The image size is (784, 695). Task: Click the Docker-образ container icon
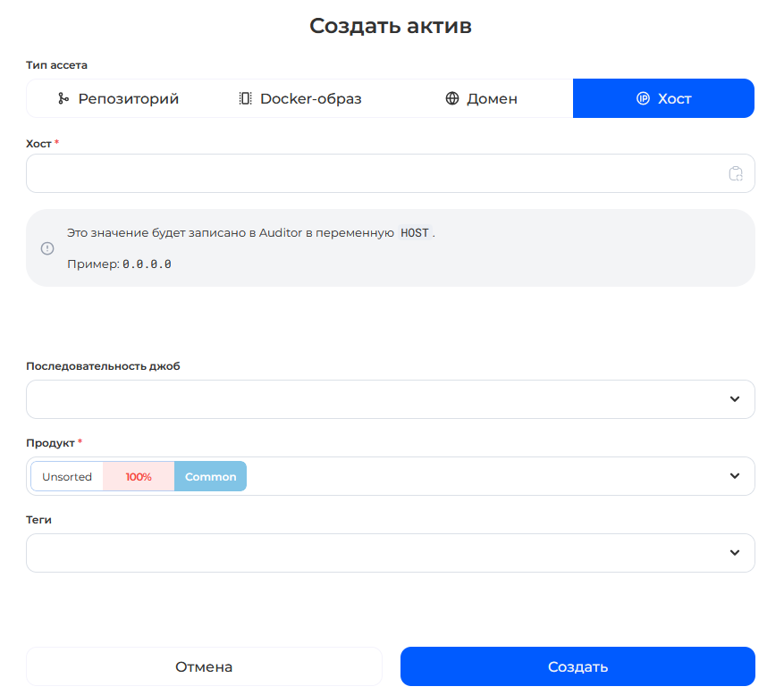click(x=245, y=99)
